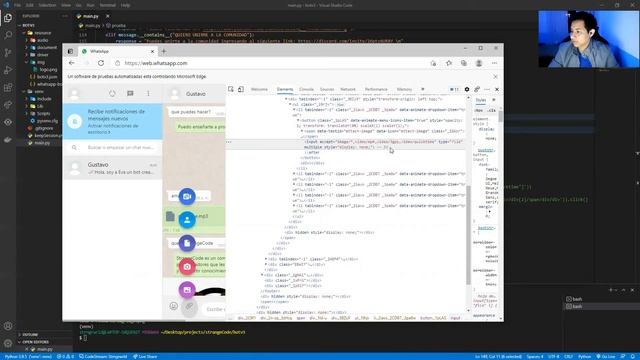Open the VS Code Accounts icon

pyautogui.click(x=8, y=326)
